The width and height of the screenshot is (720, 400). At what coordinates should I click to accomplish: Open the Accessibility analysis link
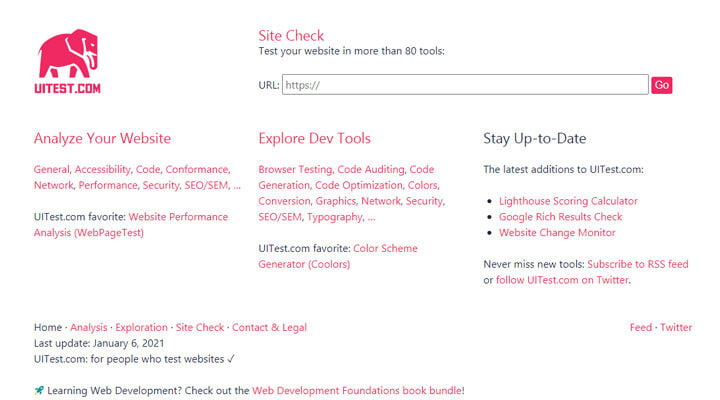click(x=102, y=169)
